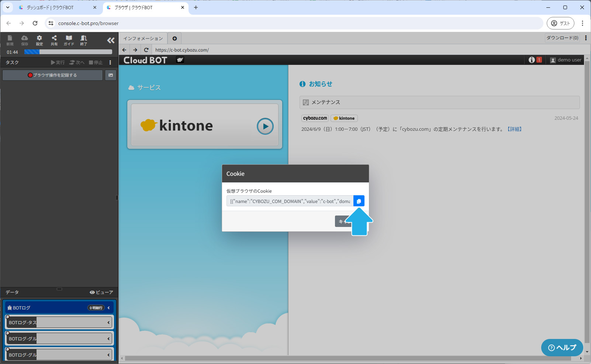This screenshot has width=591, height=364.
Task: Click the 保存 cloud save icon
Action: 25,40
